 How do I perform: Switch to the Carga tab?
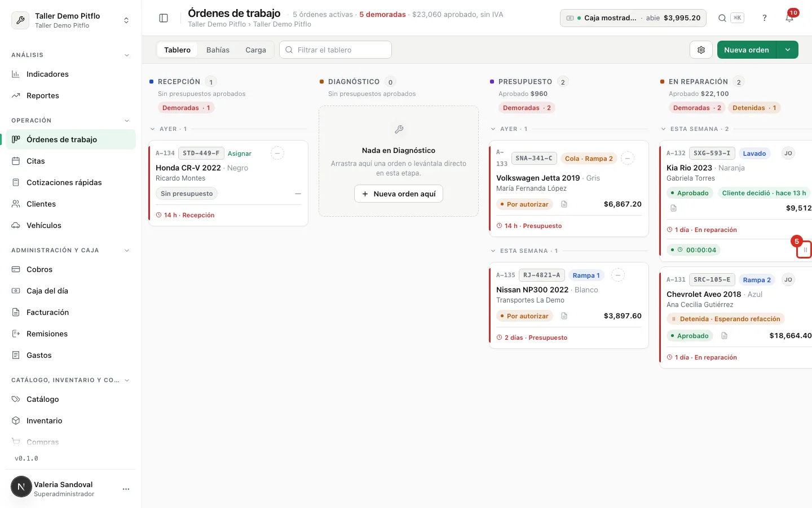[255, 50]
